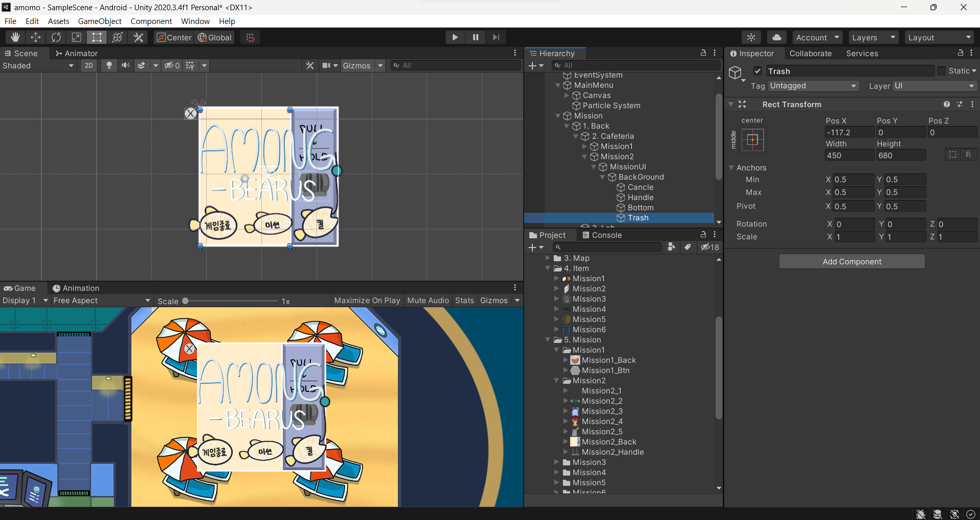Select the Scale tool

(x=77, y=37)
